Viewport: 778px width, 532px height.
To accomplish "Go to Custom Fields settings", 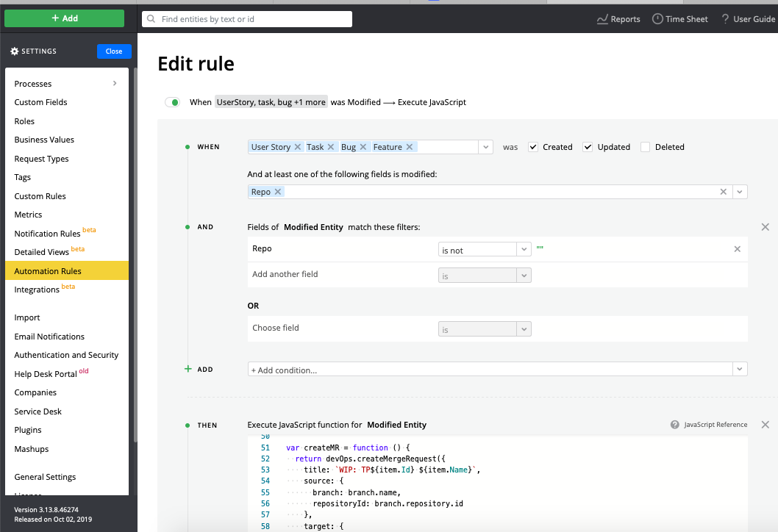I will (41, 102).
